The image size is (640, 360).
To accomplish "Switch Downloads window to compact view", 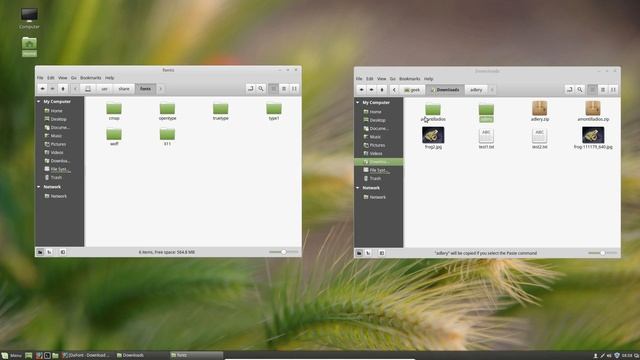I will [x=613, y=90].
